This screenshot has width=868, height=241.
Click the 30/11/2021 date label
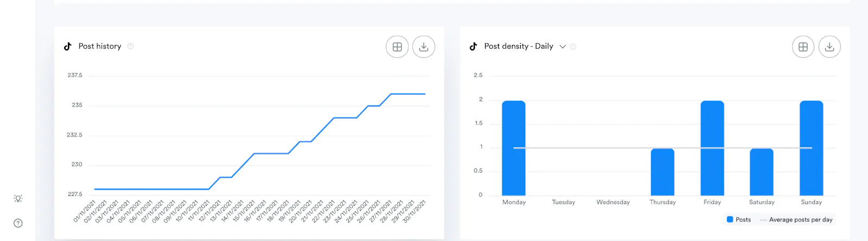[414, 211]
